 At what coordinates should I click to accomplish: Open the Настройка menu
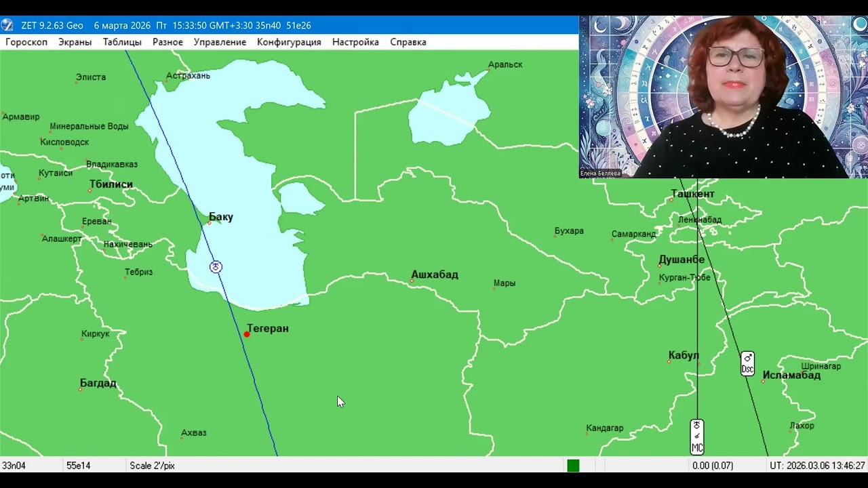(x=355, y=42)
